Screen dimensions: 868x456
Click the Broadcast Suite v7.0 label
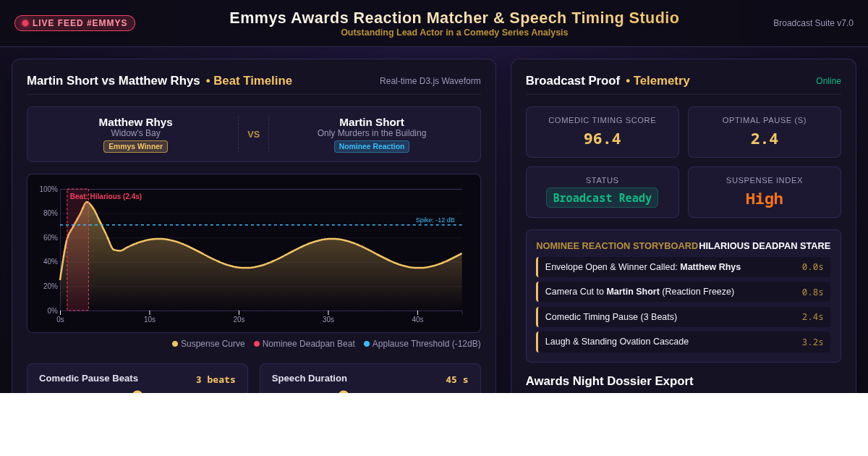(813, 23)
